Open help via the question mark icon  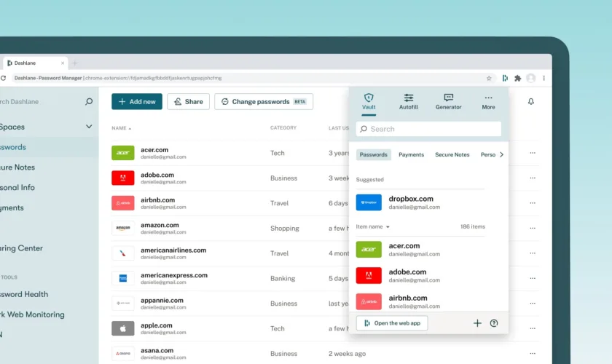[x=494, y=323]
